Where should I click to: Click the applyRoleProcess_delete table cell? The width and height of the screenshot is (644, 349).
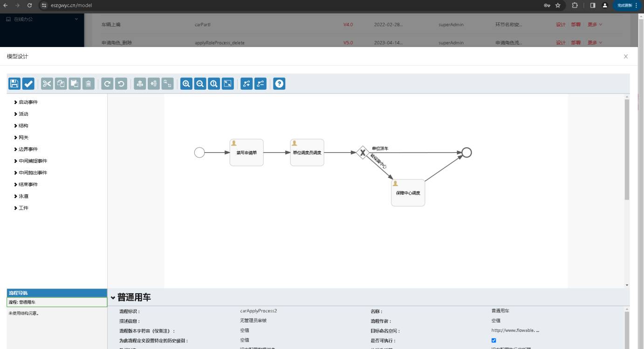[219, 43]
